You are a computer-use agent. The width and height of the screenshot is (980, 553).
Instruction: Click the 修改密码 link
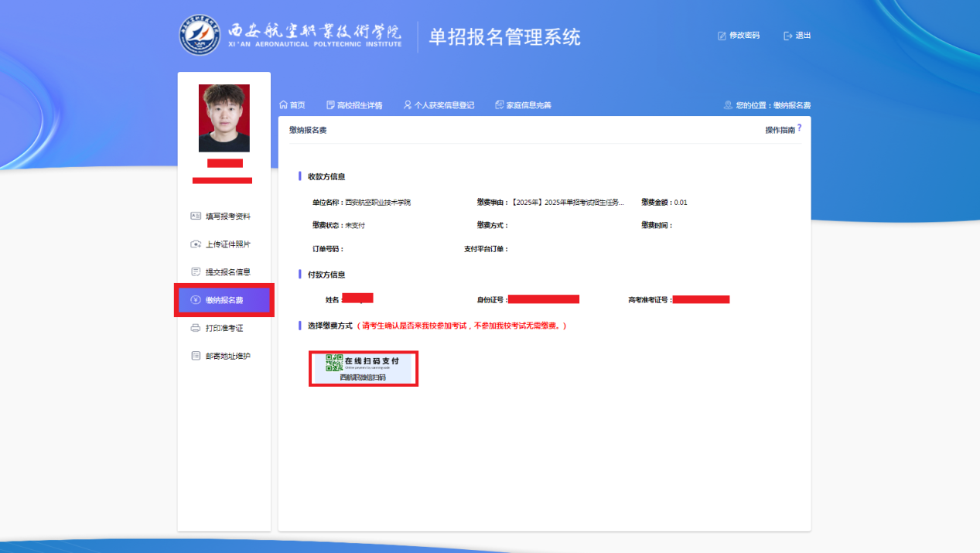click(744, 36)
